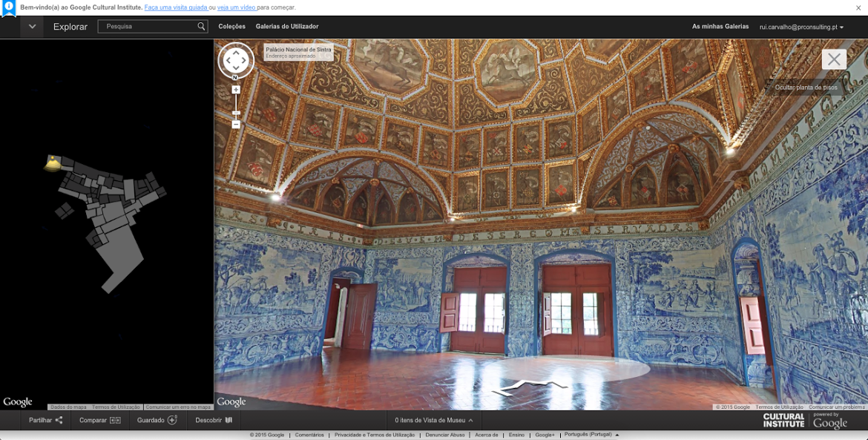The image size is (868, 440).
Task: Select the yellow marker on floor plan
Action: coord(52,163)
